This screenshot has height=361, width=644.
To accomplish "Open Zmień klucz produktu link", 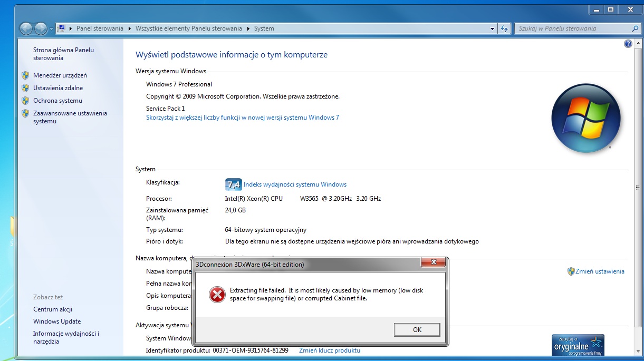I will pyautogui.click(x=330, y=350).
